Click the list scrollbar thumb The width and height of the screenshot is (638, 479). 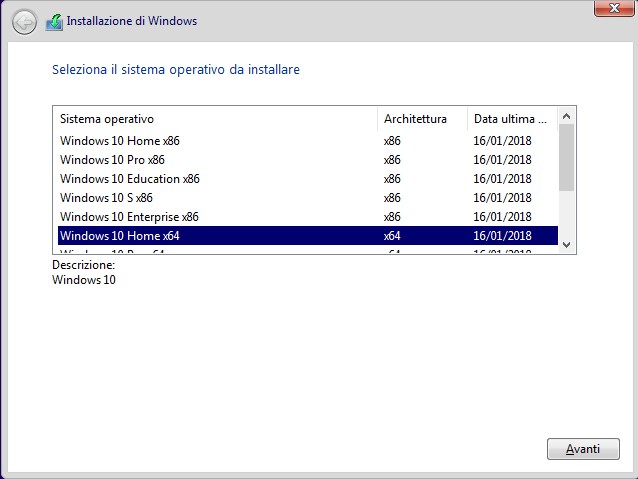pos(566,158)
